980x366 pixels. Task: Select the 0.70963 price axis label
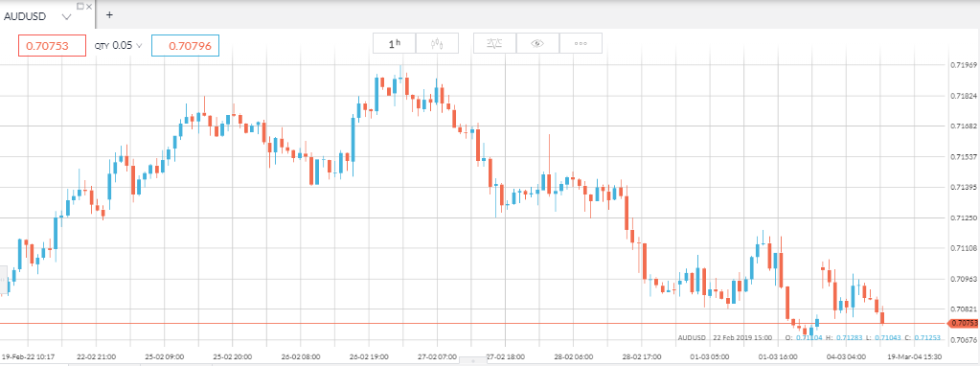pyautogui.click(x=963, y=279)
